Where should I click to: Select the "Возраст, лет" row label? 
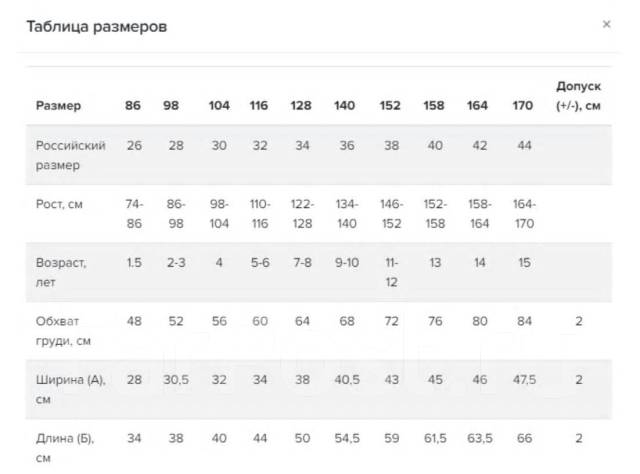click(62, 270)
